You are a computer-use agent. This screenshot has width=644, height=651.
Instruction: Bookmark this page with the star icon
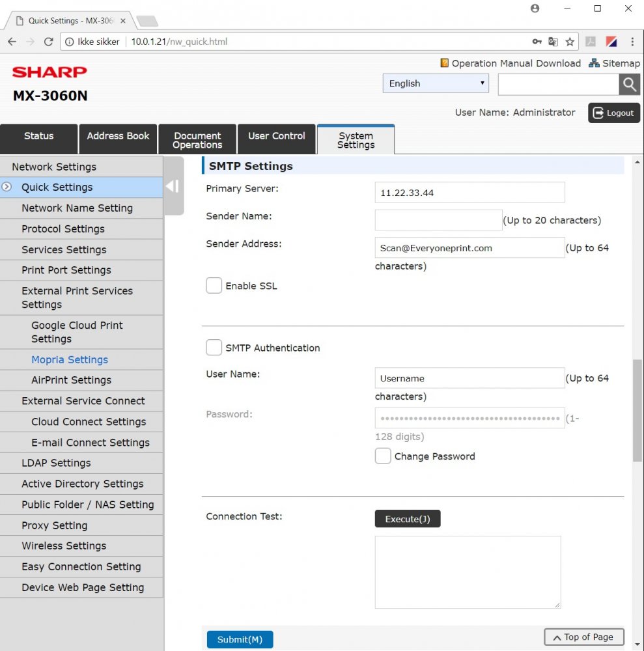(x=570, y=42)
